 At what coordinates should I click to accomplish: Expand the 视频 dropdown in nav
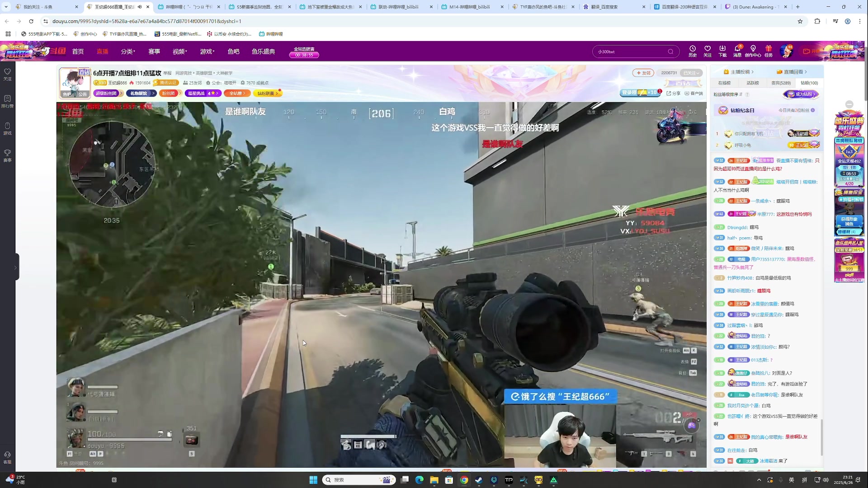click(179, 52)
